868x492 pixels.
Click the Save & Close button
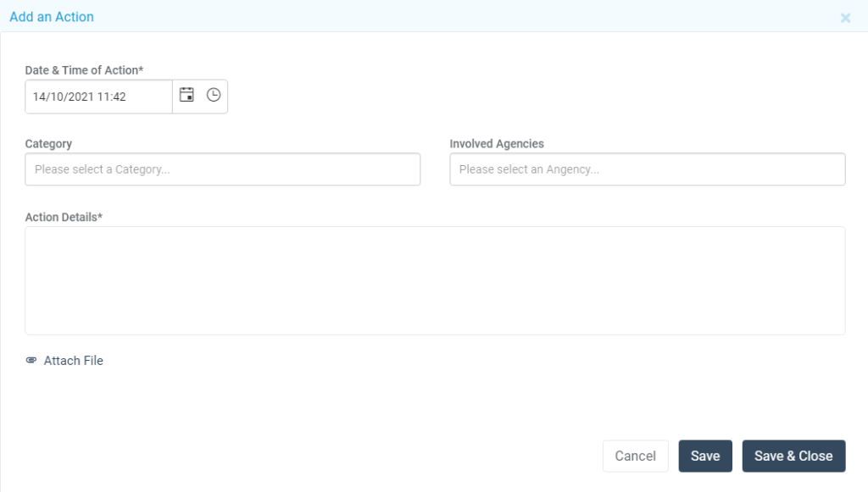pyautogui.click(x=793, y=456)
